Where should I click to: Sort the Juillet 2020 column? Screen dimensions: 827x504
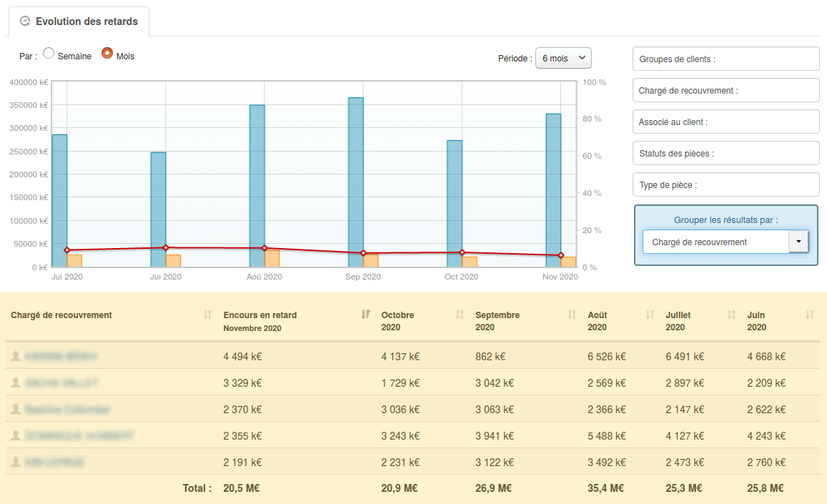[x=731, y=315]
